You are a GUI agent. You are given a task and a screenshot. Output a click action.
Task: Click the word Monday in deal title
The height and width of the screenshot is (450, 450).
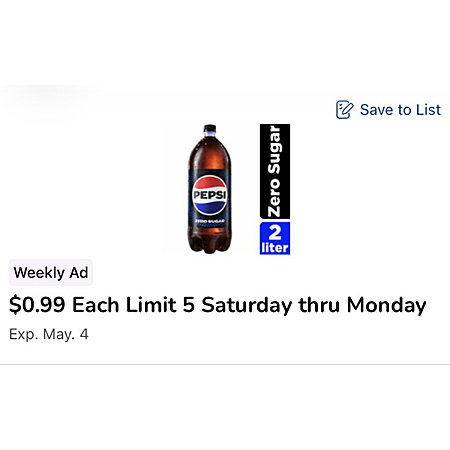tap(386, 305)
